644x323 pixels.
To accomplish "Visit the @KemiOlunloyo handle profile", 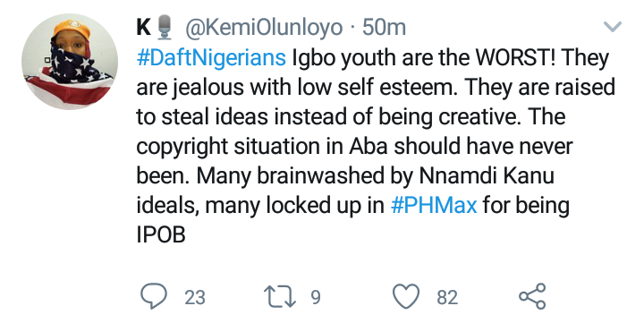I will [x=264, y=28].
